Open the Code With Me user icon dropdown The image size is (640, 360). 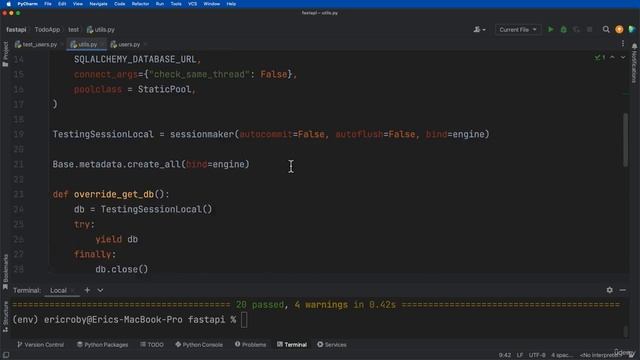coord(479,29)
